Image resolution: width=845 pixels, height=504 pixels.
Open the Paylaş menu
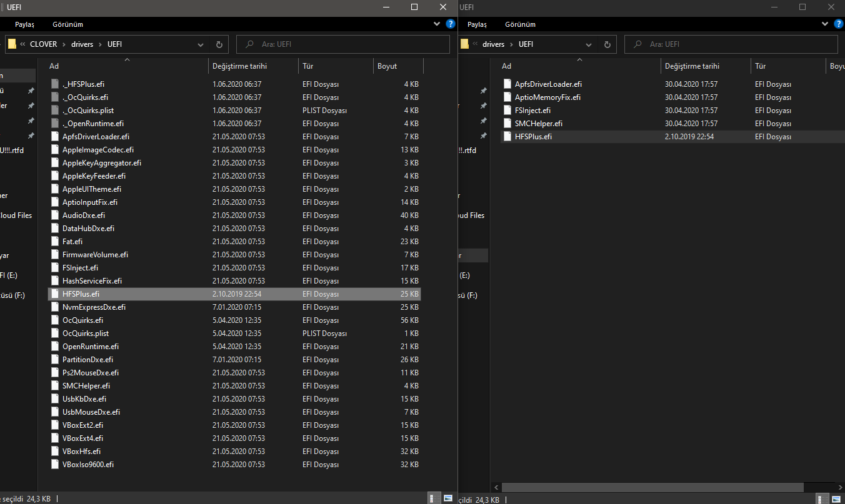coord(24,24)
